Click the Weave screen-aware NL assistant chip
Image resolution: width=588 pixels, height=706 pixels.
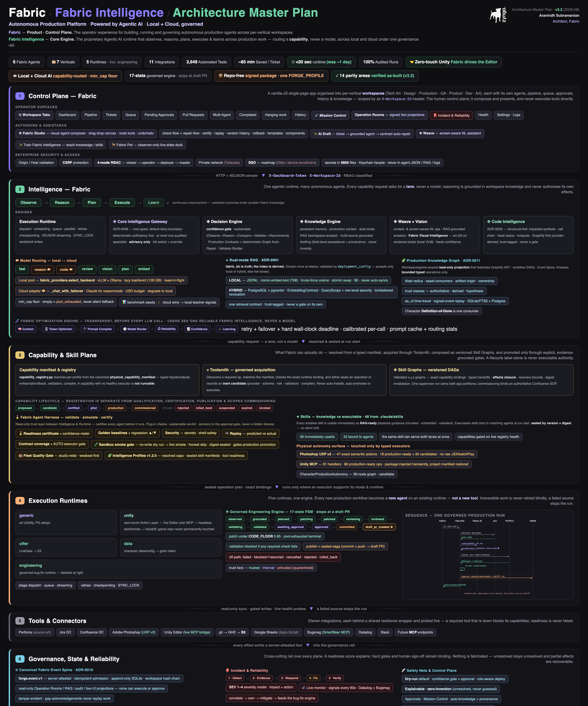click(450, 134)
